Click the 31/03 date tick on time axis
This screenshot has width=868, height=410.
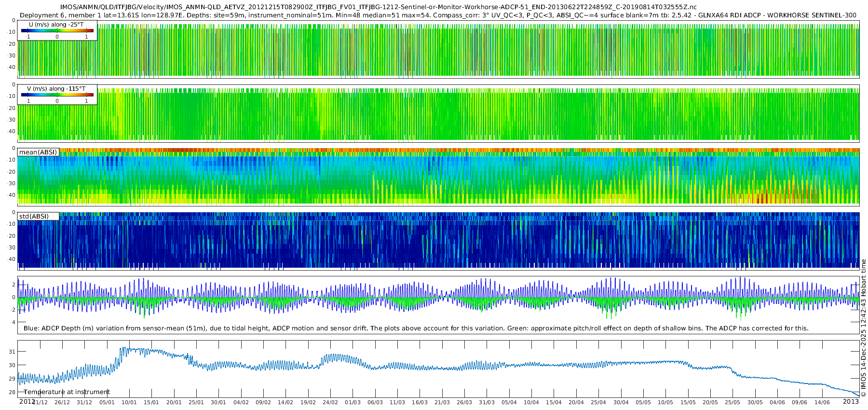click(487, 402)
